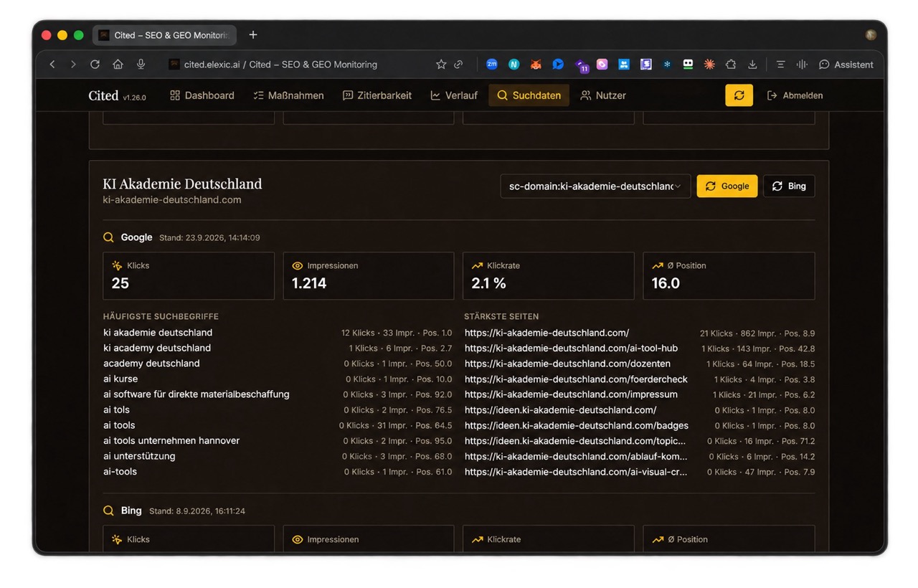Click the ki-akademie-deutschland.com subtitle
918x588 pixels.
[172, 200]
